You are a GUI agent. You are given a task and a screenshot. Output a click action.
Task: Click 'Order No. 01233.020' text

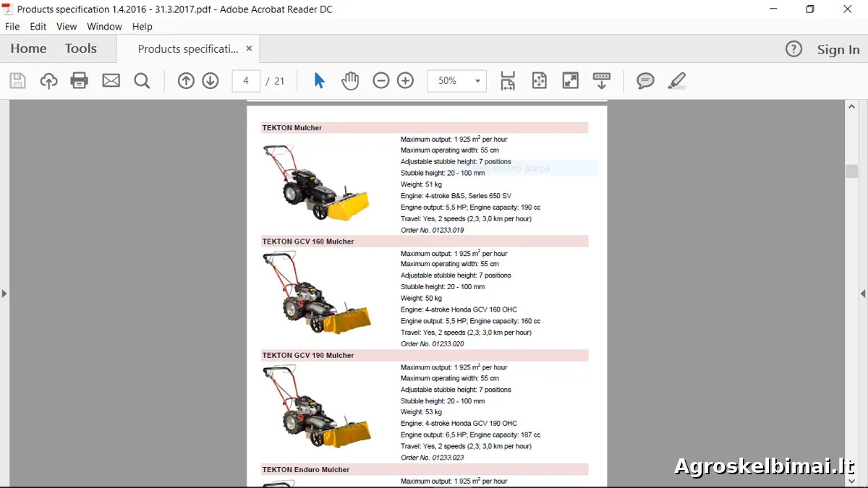[433, 344]
